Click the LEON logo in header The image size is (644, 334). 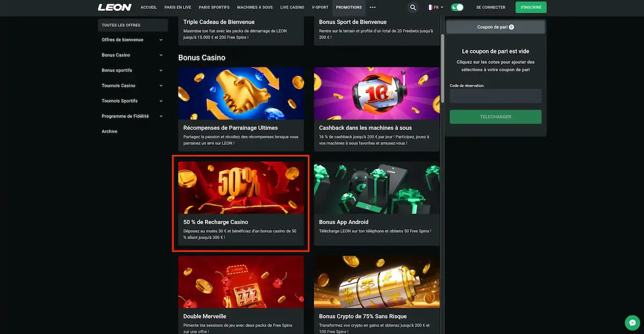pos(114,8)
